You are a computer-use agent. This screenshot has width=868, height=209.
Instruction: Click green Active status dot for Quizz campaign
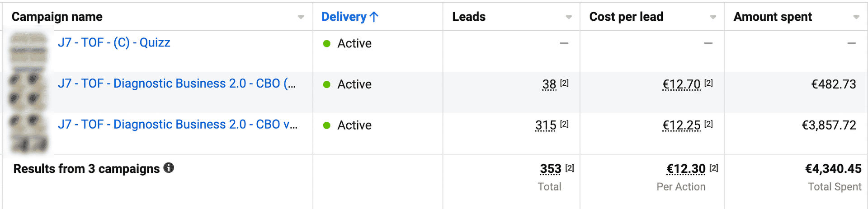click(327, 43)
